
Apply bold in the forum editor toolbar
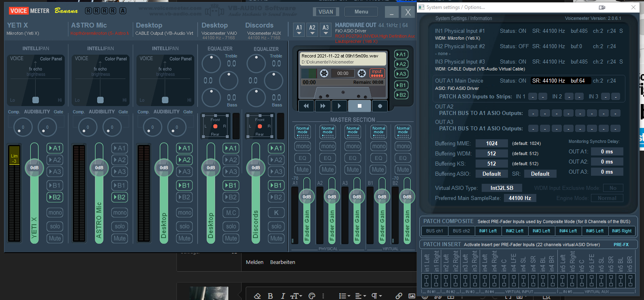click(x=270, y=296)
